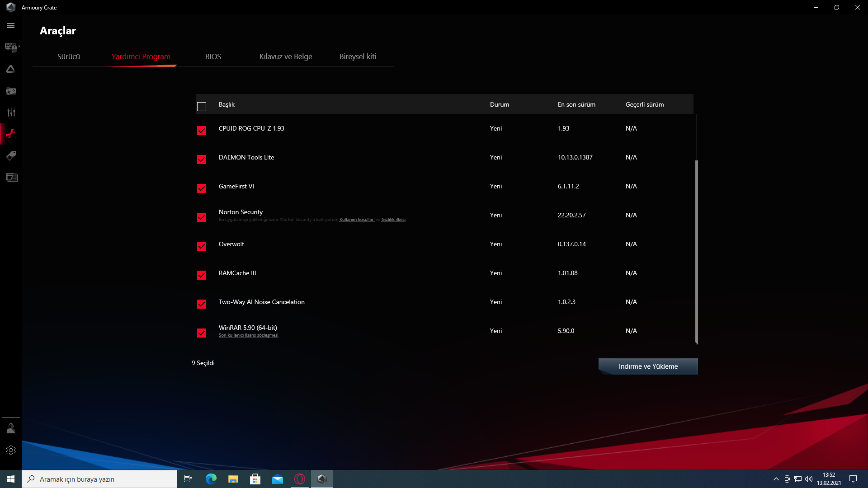Open Aura Sync triangle icon
The width and height of the screenshot is (868, 488).
tap(11, 69)
